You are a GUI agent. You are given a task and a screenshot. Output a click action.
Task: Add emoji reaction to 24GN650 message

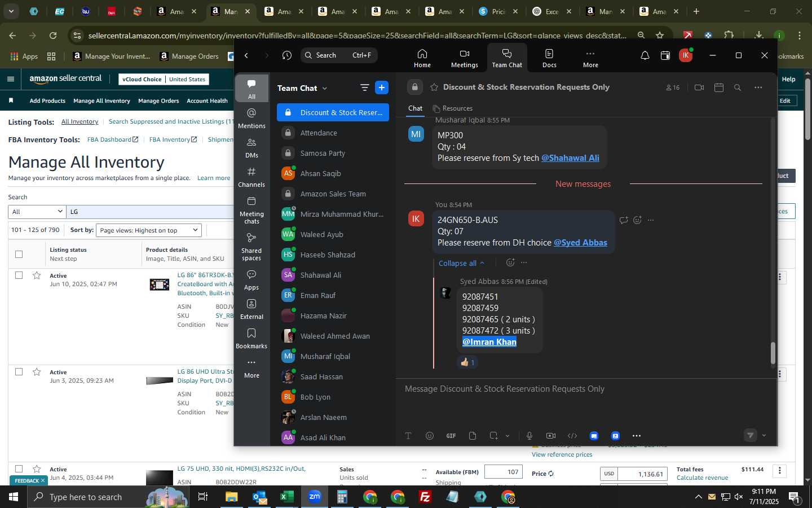[637, 220]
